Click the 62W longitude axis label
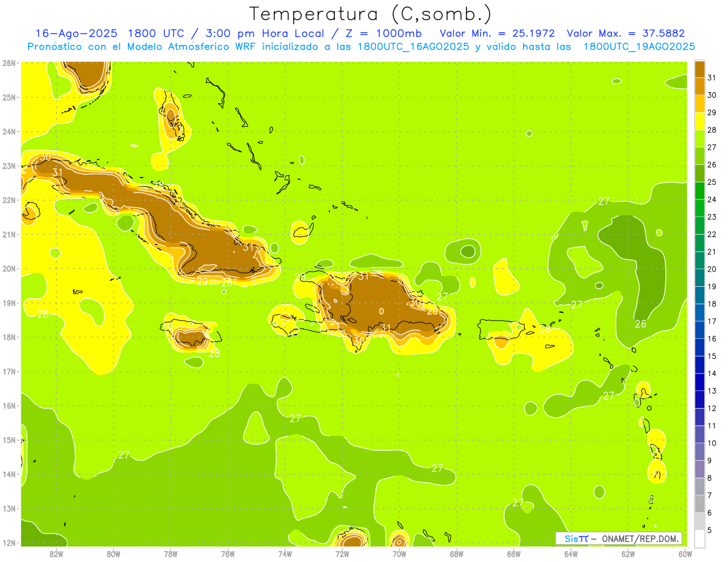728x562 pixels. [x=629, y=553]
